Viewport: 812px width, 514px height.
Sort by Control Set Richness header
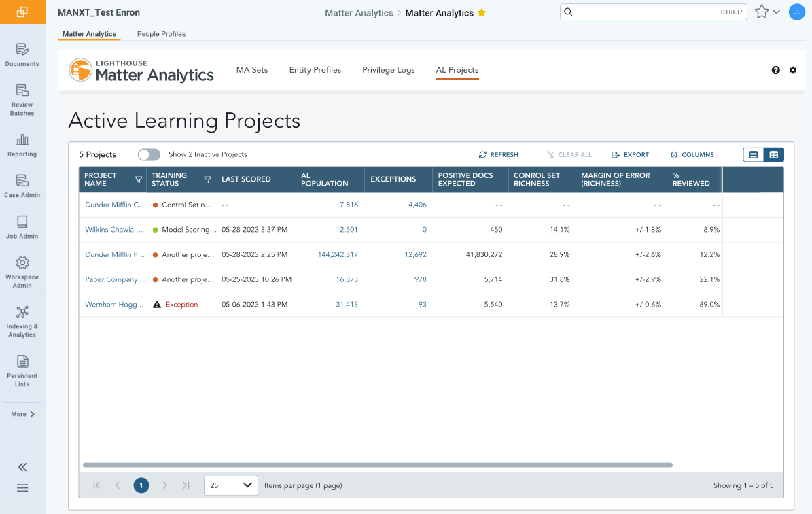click(x=537, y=179)
